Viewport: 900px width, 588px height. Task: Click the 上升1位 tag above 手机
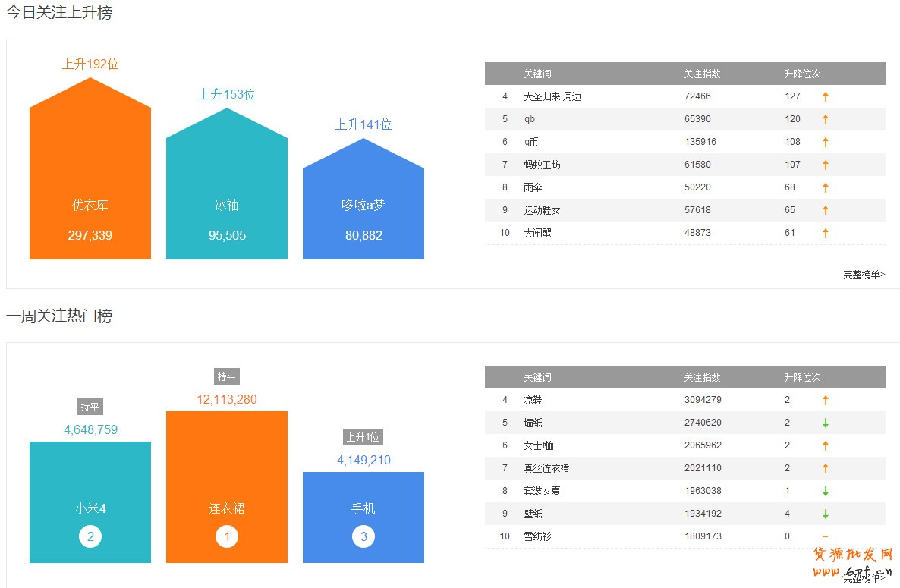(363, 437)
